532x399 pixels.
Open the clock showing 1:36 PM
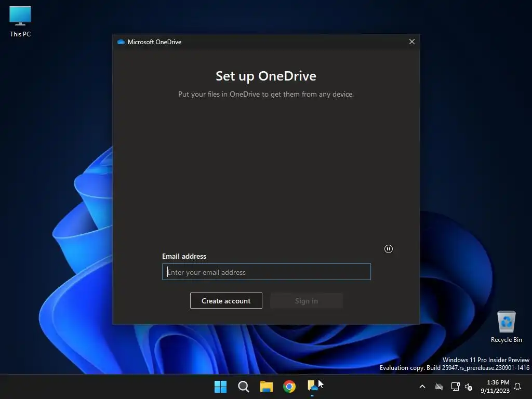[x=495, y=387]
